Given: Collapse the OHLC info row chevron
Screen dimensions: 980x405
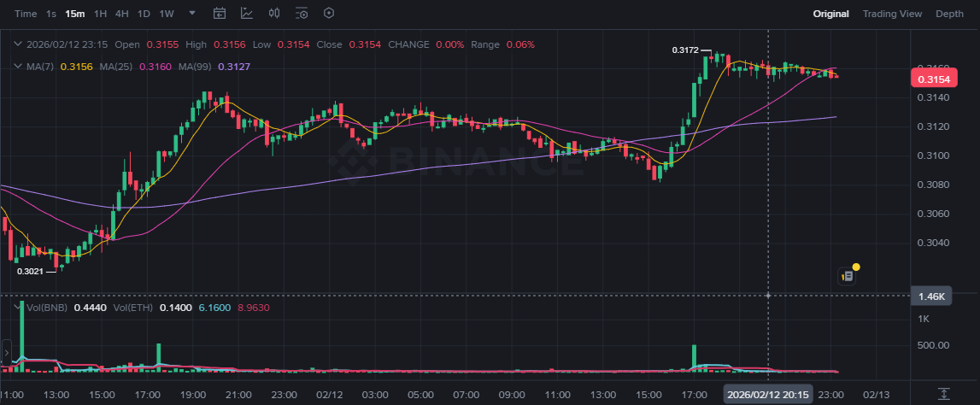Looking at the screenshot, I should click(x=16, y=44).
